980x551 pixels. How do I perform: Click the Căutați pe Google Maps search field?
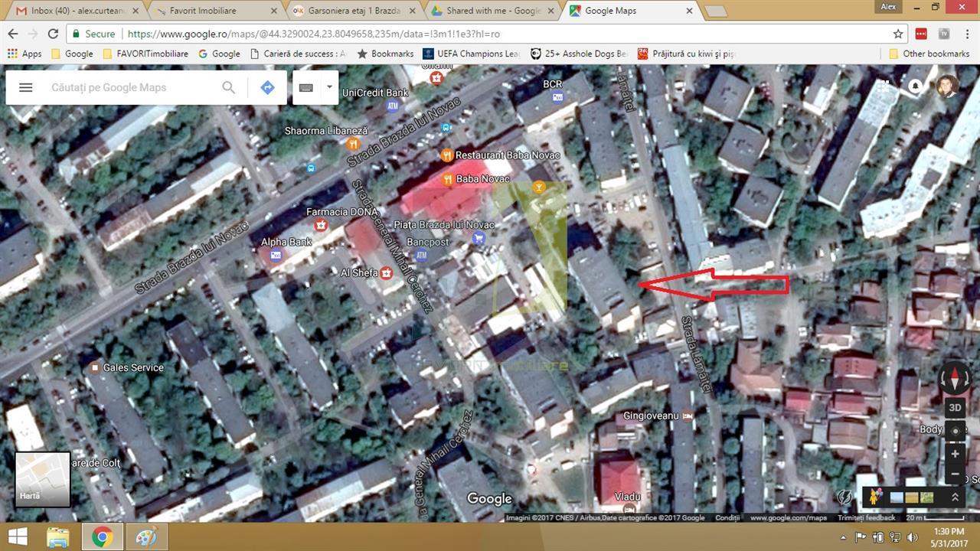pyautogui.click(x=130, y=87)
